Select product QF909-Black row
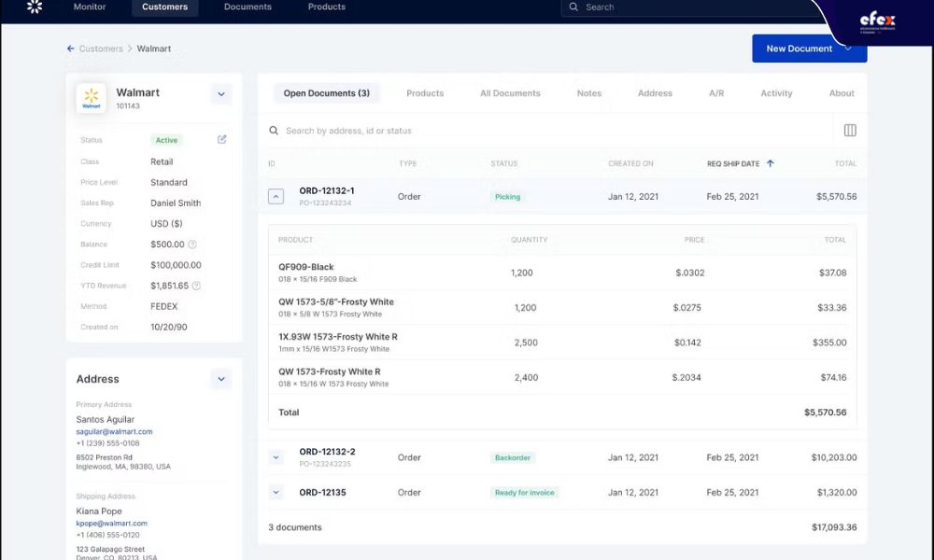Viewport: 934px width, 560px height. pyautogui.click(x=562, y=273)
